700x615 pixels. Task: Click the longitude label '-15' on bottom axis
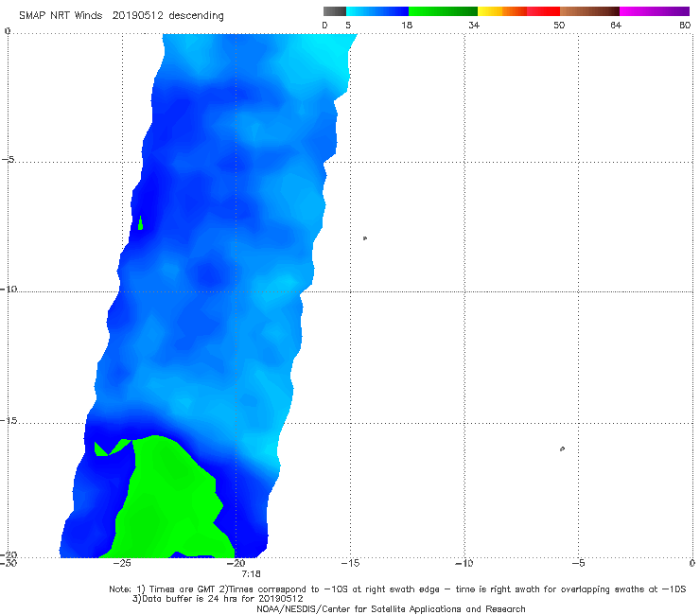tap(350, 563)
